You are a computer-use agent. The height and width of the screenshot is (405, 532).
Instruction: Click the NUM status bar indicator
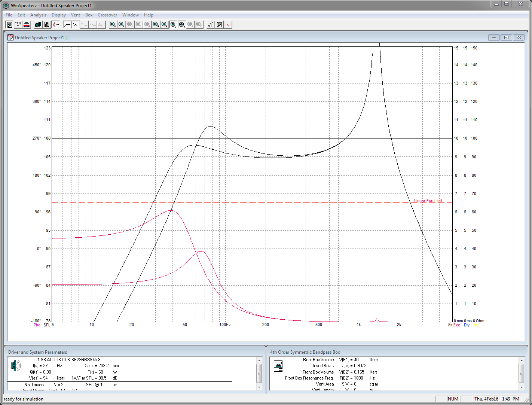click(x=453, y=399)
